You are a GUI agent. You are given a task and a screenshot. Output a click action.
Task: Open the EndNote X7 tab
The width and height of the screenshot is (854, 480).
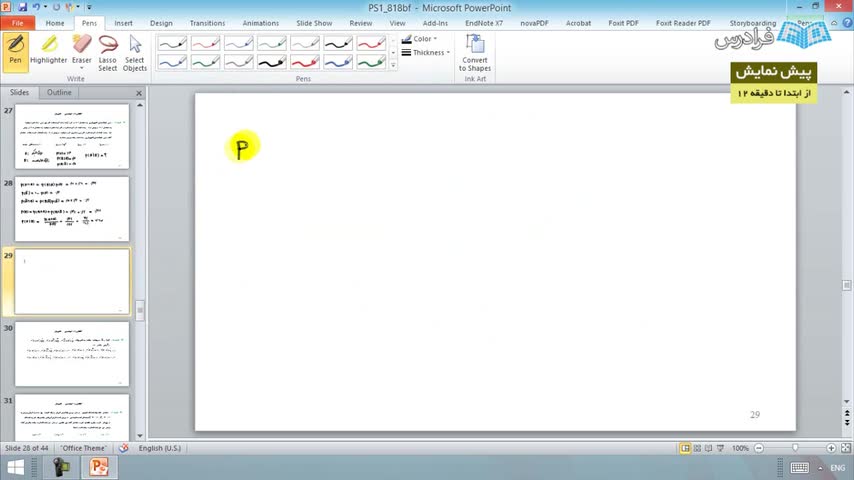click(x=484, y=23)
